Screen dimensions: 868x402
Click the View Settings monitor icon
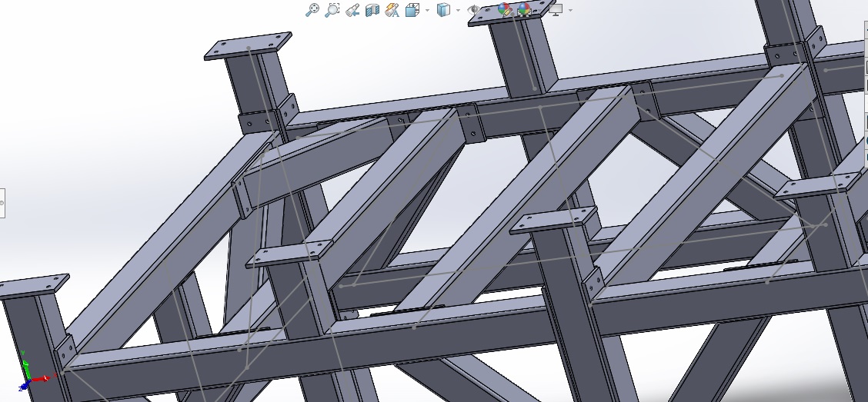click(x=555, y=9)
